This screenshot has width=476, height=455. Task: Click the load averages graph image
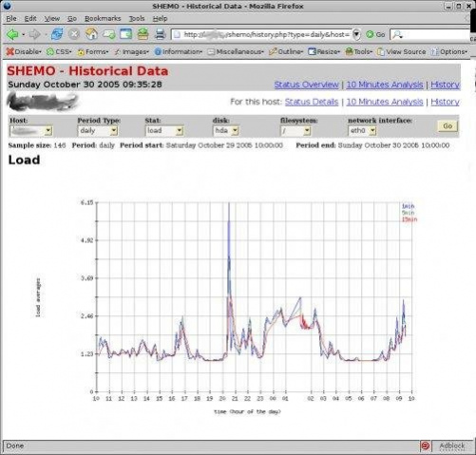coord(226,306)
